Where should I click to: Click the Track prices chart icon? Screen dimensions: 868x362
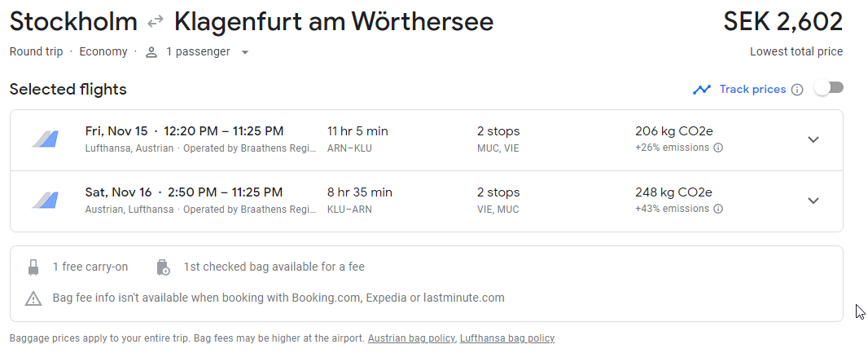click(x=702, y=90)
